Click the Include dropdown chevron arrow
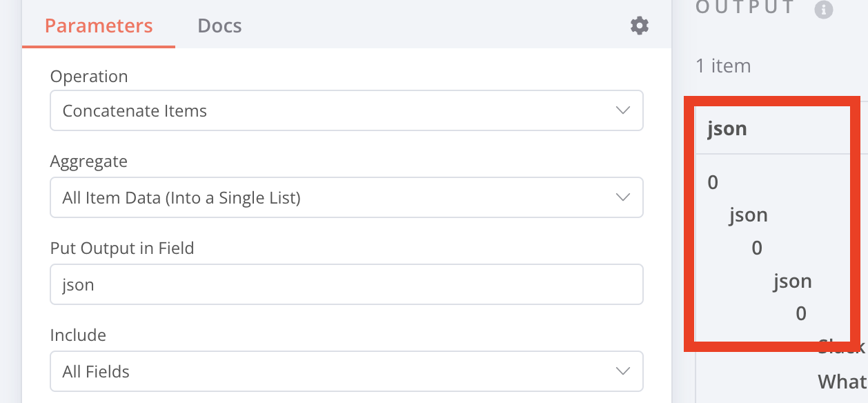 point(622,371)
